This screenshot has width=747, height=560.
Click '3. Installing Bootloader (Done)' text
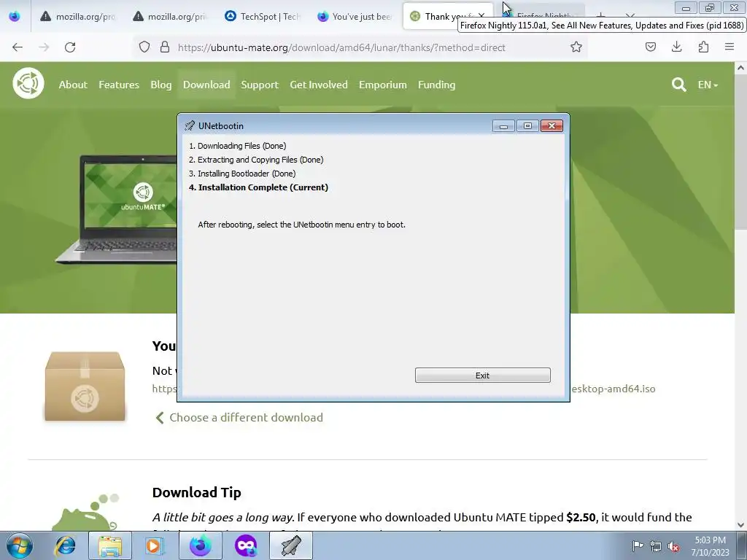pyautogui.click(x=242, y=174)
